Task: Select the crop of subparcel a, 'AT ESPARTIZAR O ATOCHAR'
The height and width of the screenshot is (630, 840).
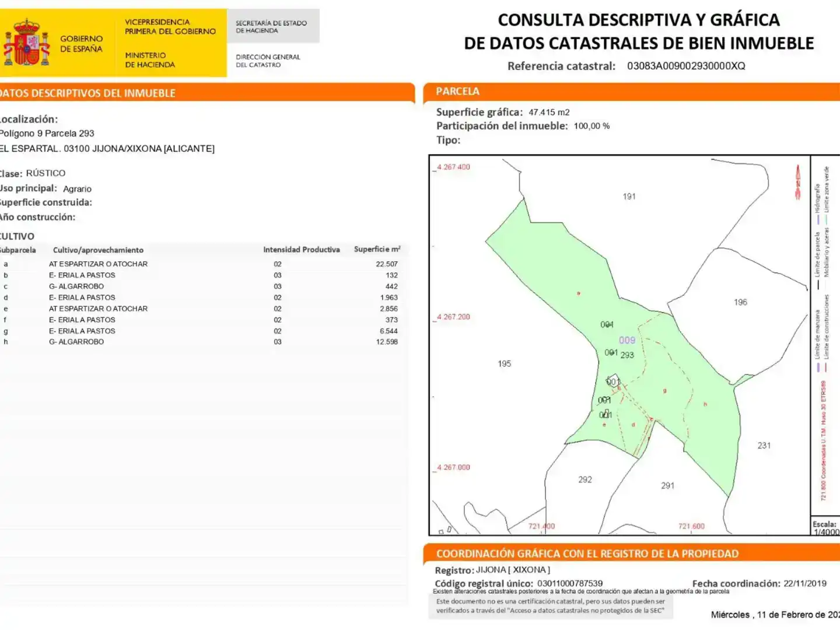Action: 98,264
